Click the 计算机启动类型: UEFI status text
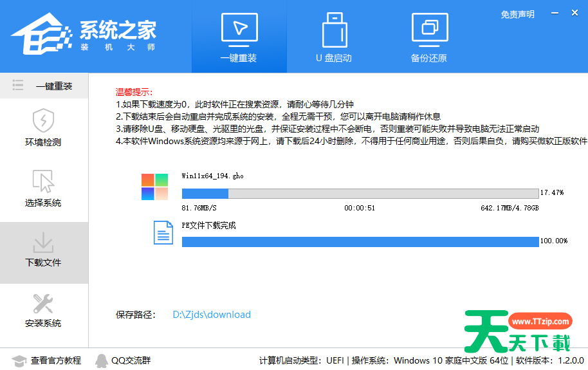 coord(302,360)
